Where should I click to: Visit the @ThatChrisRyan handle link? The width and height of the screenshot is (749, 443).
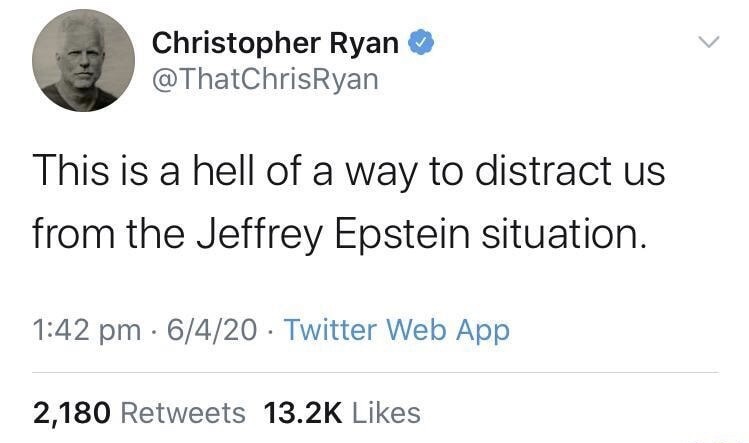pos(265,79)
